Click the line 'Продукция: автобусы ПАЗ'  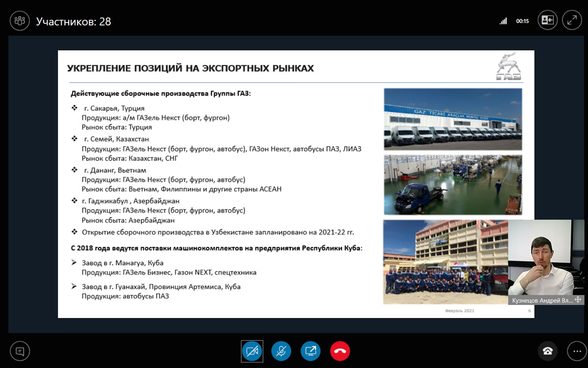point(125,296)
